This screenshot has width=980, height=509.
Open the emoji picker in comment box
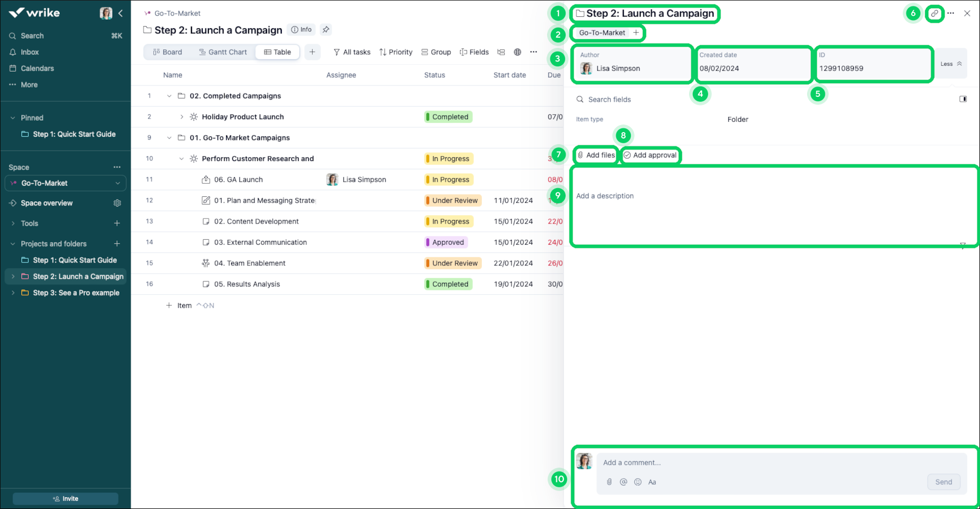pos(637,482)
